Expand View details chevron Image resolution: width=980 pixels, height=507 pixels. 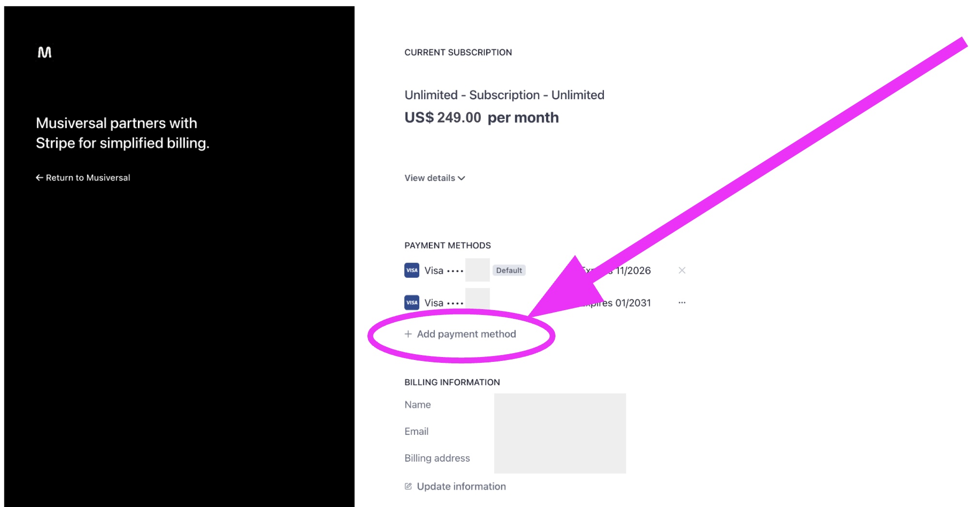462,178
